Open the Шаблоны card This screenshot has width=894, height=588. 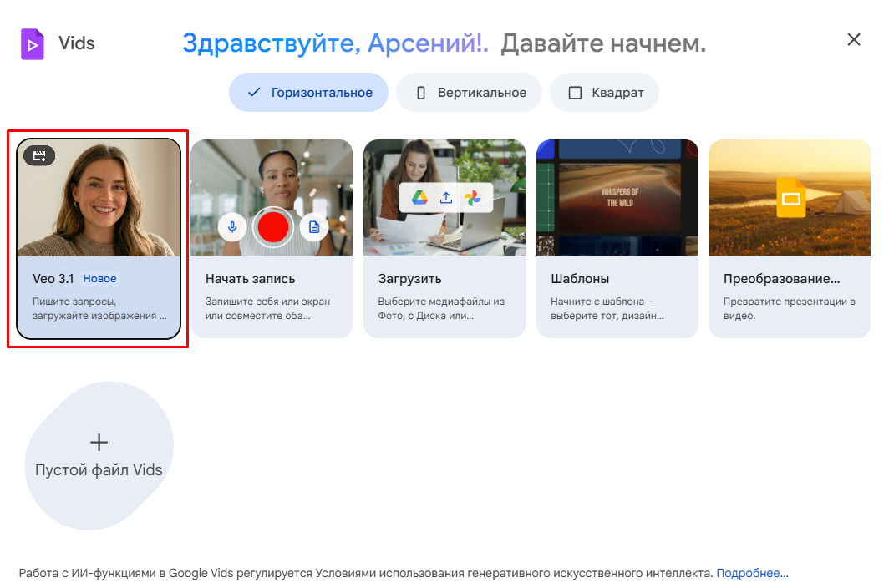(617, 237)
